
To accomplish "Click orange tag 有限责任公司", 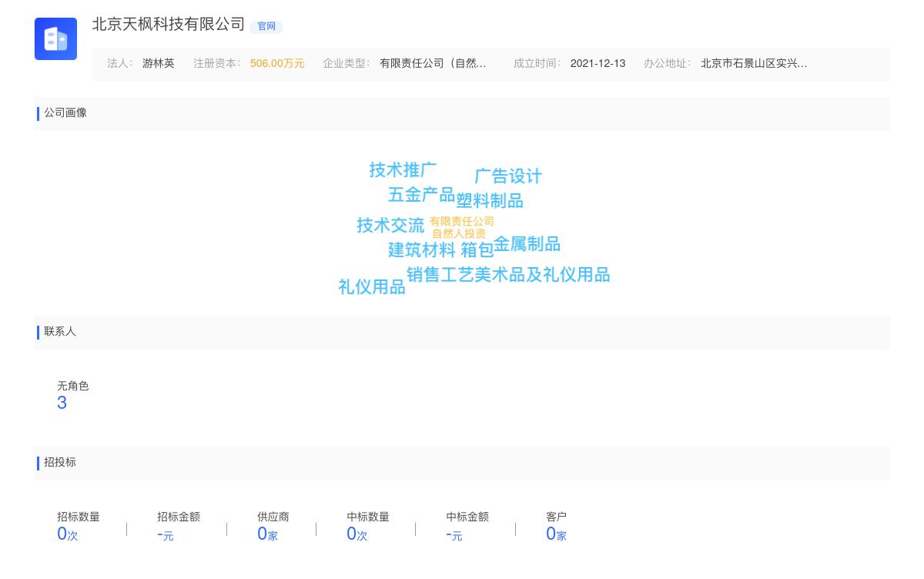I will pos(462,222).
